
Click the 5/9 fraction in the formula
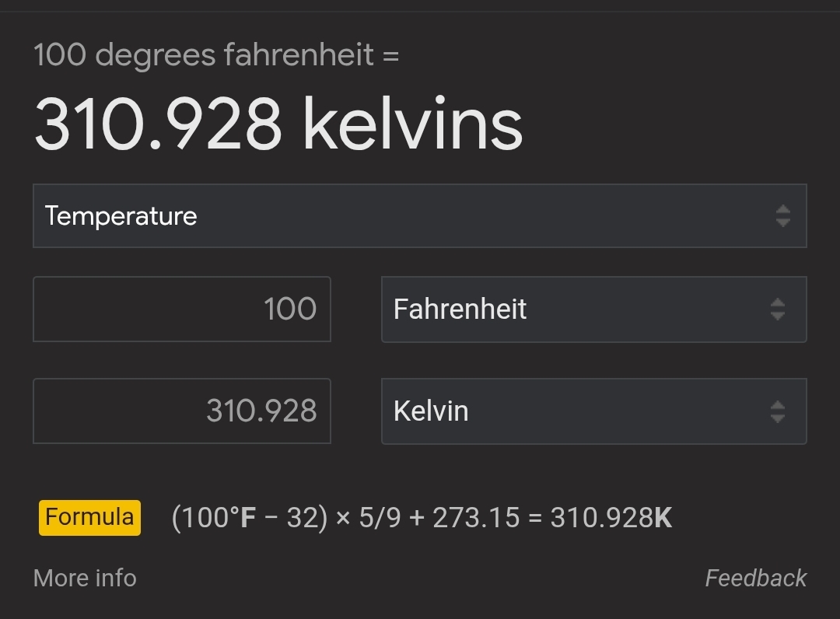380,518
